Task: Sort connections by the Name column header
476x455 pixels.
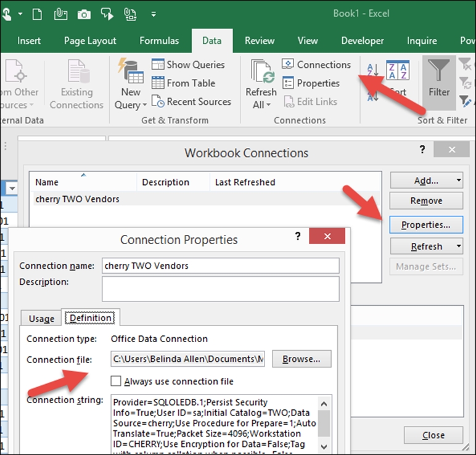Action: (83, 182)
